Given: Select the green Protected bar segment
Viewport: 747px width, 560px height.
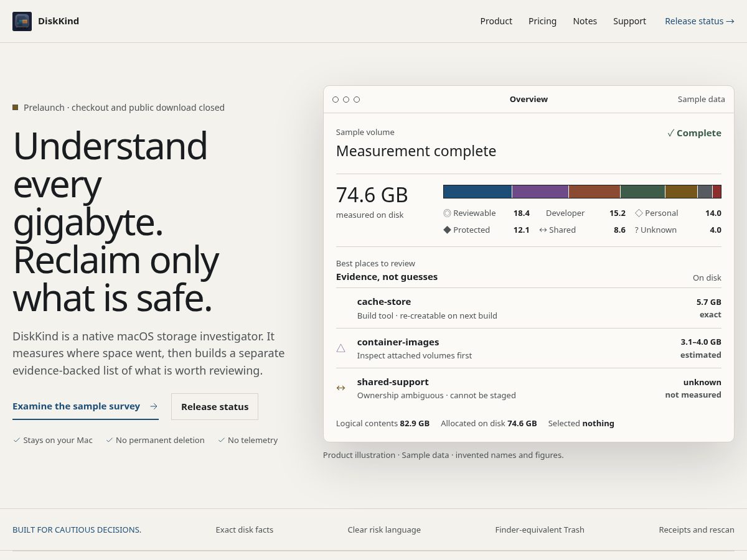Looking at the screenshot, I should [x=642, y=192].
